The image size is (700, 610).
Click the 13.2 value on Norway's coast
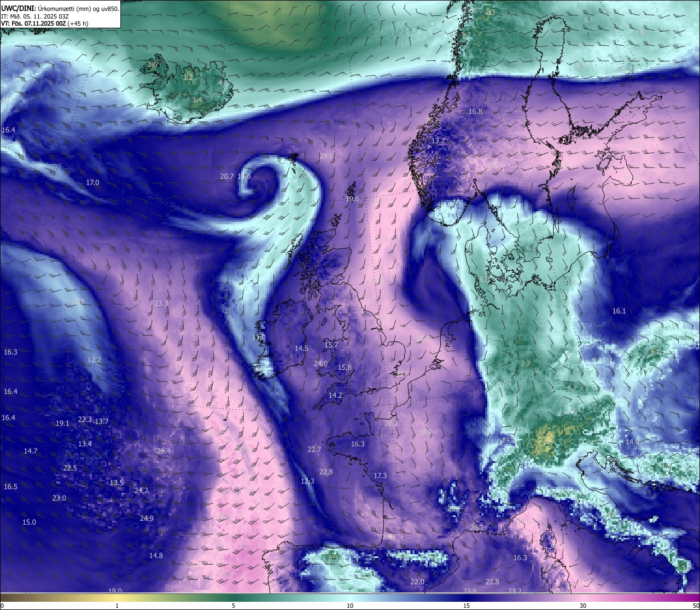pos(438,141)
